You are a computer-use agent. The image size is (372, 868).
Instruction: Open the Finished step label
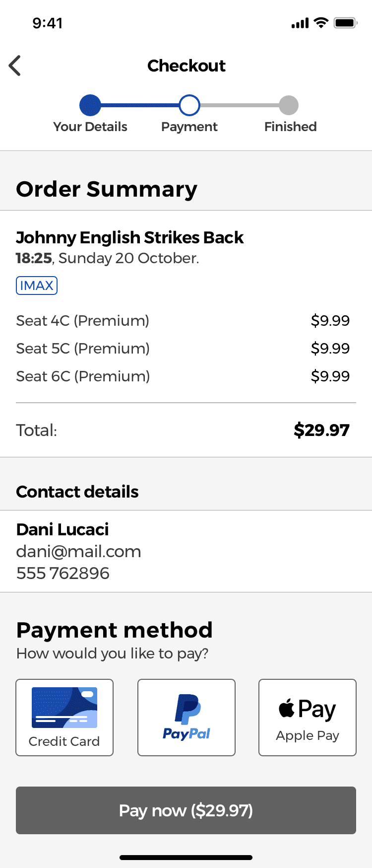291,127
